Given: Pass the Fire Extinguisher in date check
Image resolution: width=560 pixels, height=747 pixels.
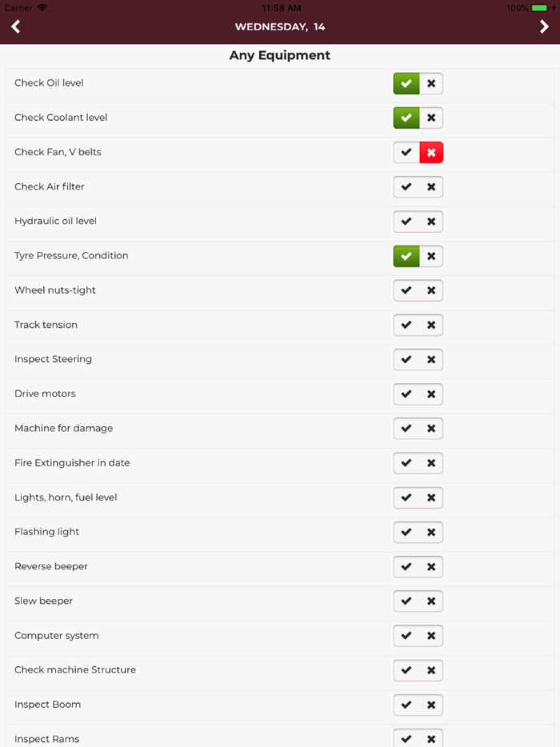Looking at the screenshot, I should pos(406,462).
